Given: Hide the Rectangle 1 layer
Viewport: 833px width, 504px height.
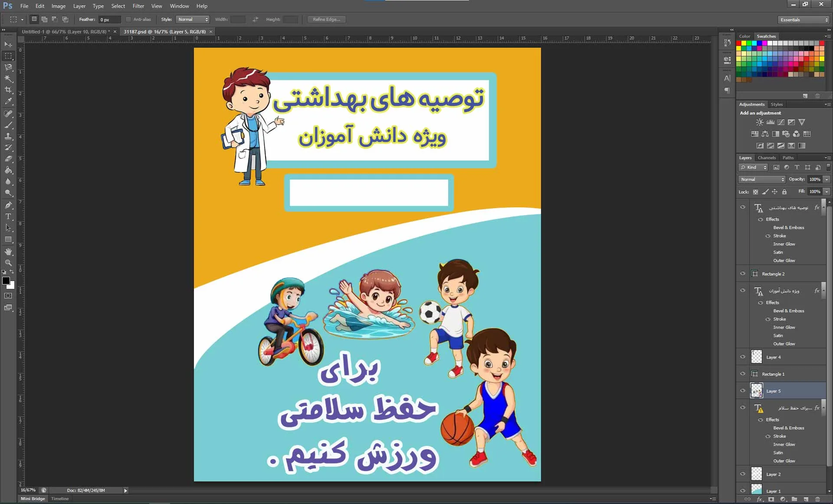Looking at the screenshot, I should point(743,374).
